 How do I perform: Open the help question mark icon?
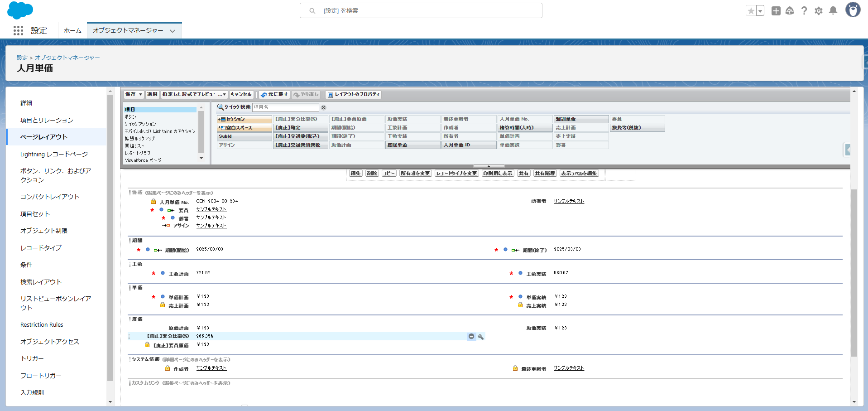(804, 11)
